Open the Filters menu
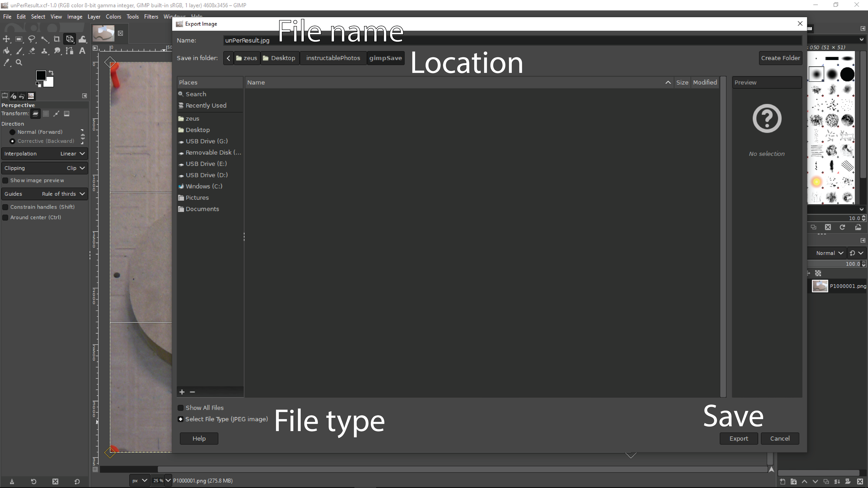 click(151, 16)
